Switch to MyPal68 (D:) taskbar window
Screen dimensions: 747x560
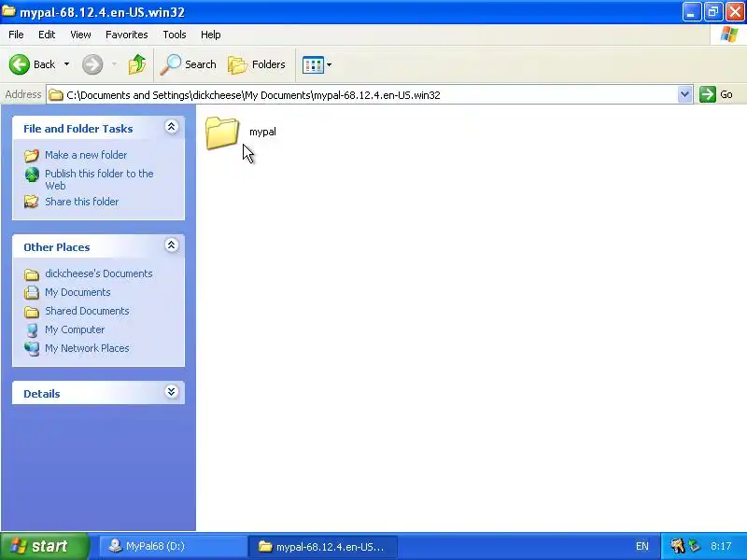coord(173,546)
